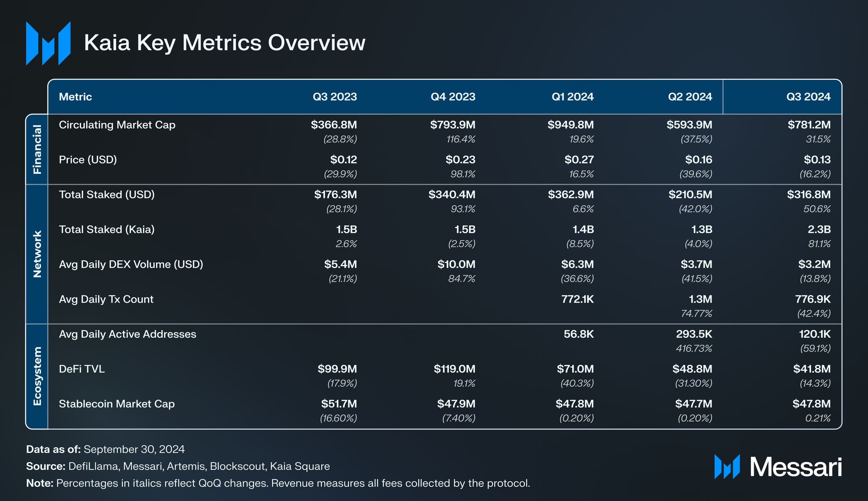The width and height of the screenshot is (868, 501).
Task: Select the $316.8M total staked value
Action: point(809,194)
